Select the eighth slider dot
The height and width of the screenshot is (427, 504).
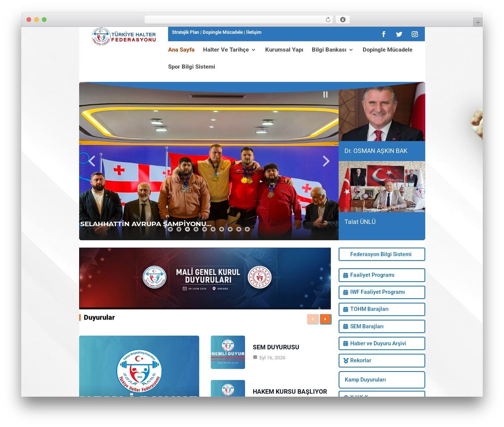tap(230, 229)
